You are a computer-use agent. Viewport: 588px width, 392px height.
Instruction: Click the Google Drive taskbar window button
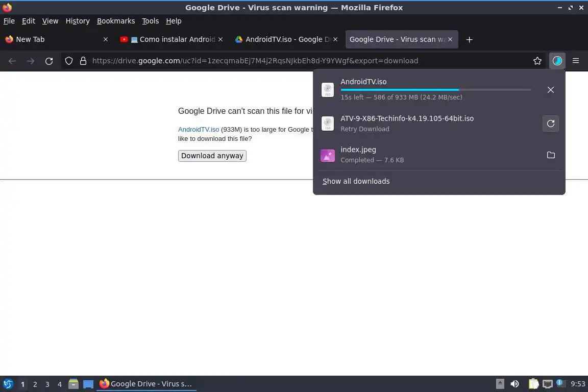pyautogui.click(x=146, y=384)
